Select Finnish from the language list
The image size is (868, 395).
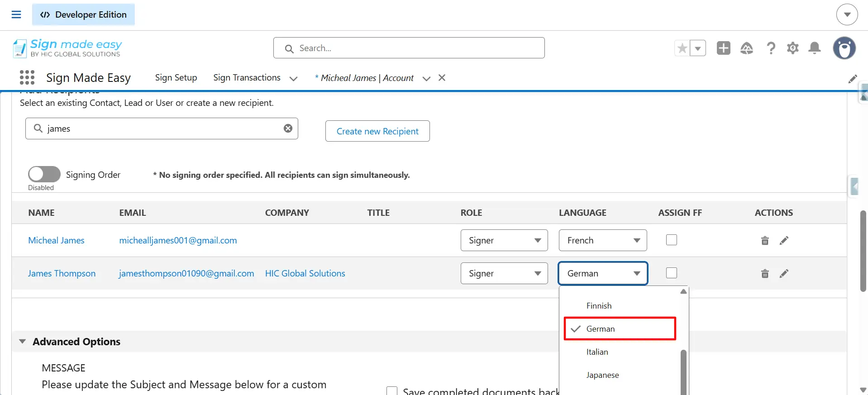(620, 306)
